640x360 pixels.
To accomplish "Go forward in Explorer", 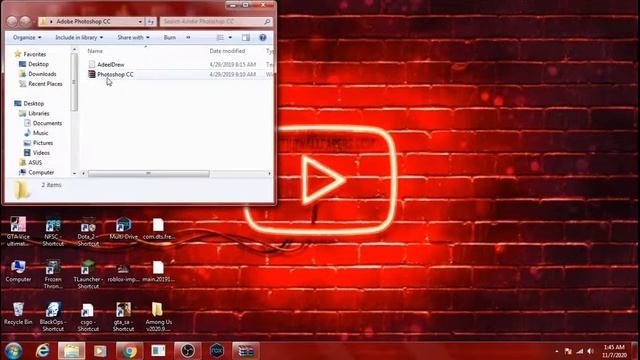I will pyautogui.click(x=25, y=21).
